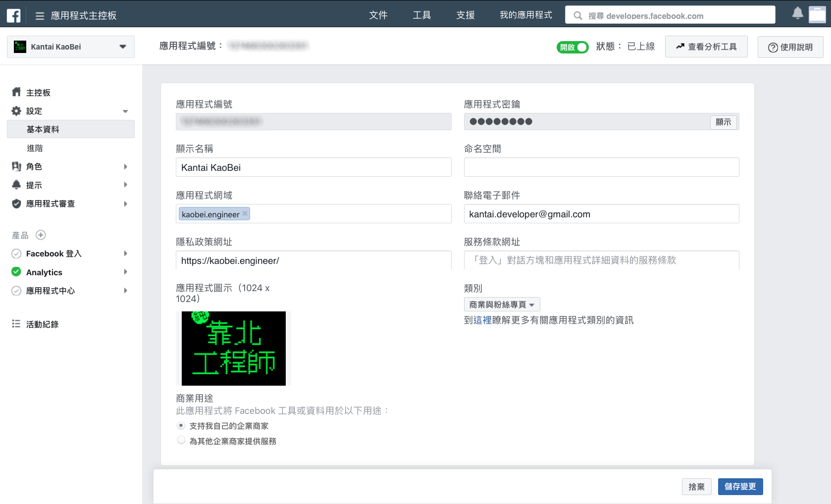831x504 pixels.
Task: Click the 捨棄 button
Action: point(696,487)
